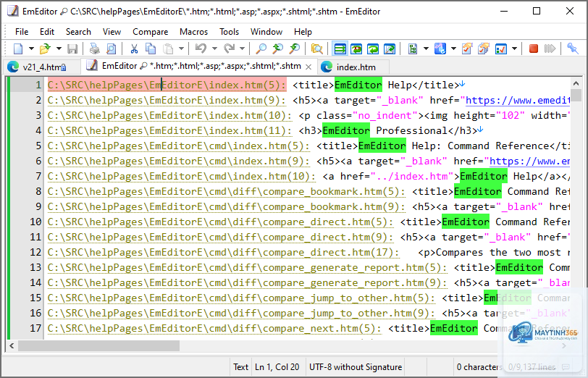Viewport: 588px width, 378px height.
Task: Switch to the index.htm tab
Action: (354, 67)
